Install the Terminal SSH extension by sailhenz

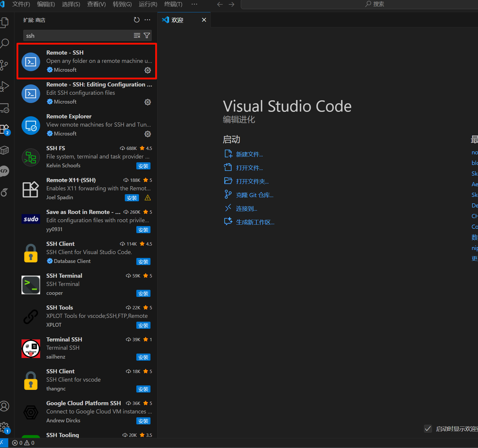point(143,357)
